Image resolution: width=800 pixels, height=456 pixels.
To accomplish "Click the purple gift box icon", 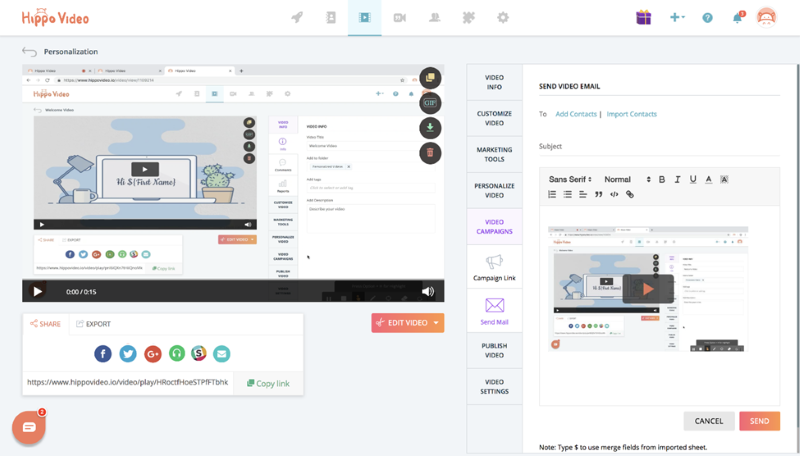I will point(643,17).
